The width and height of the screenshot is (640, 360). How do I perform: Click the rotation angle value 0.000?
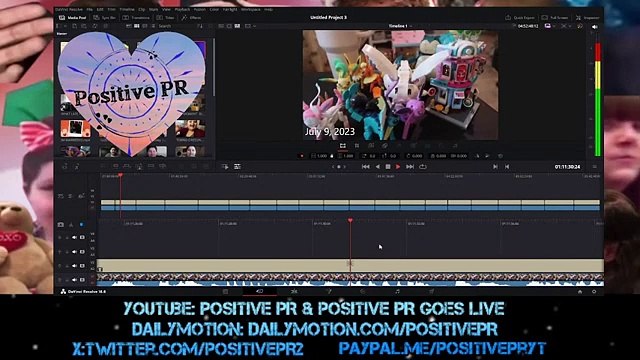click(x=417, y=156)
